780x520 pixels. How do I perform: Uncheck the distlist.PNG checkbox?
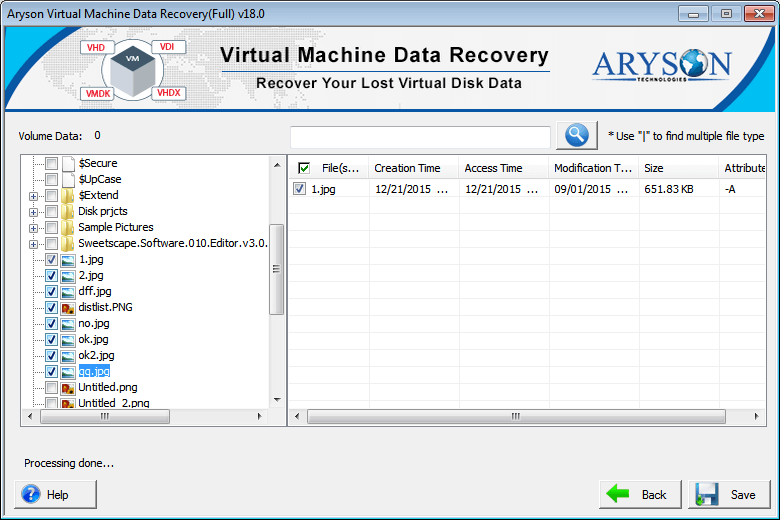click(51, 308)
